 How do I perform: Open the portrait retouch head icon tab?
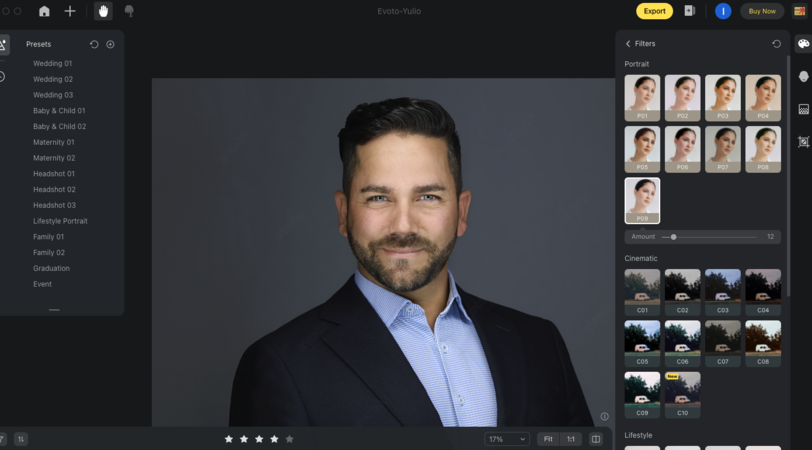click(x=803, y=77)
